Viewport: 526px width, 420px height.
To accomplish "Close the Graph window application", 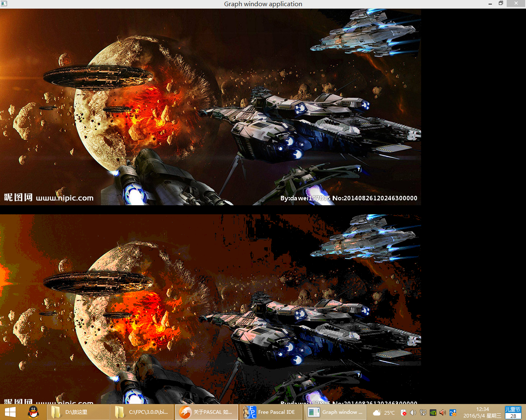I will point(516,4).
